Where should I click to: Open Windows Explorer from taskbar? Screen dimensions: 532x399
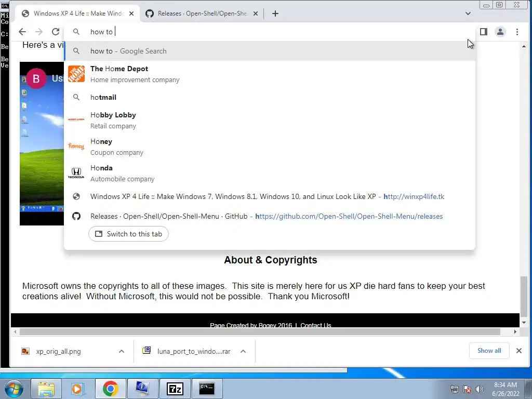(x=46, y=389)
